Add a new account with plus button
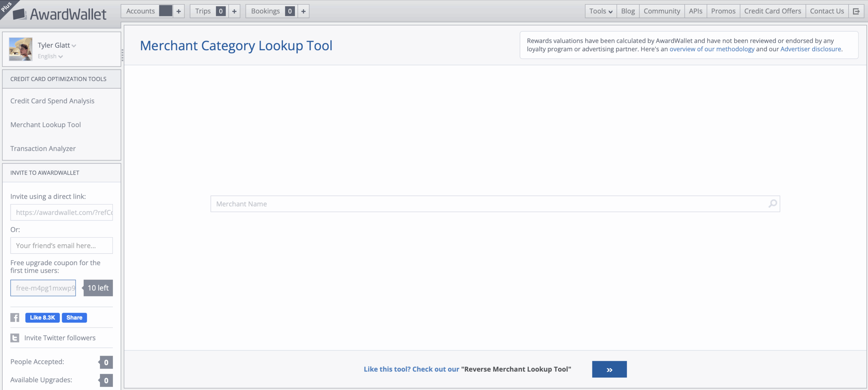This screenshot has height=390, width=868. point(179,11)
